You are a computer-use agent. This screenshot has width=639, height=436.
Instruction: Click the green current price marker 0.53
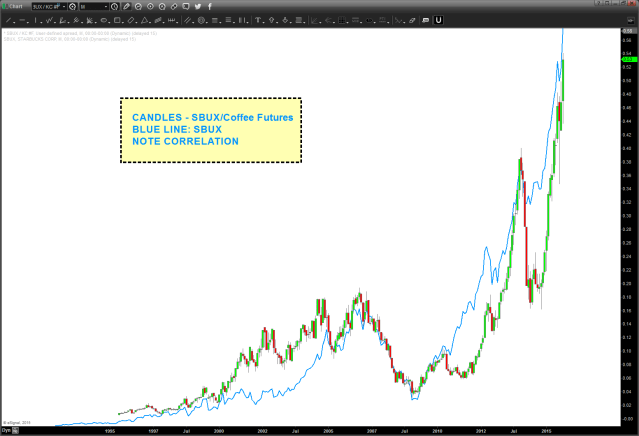point(627,60)
